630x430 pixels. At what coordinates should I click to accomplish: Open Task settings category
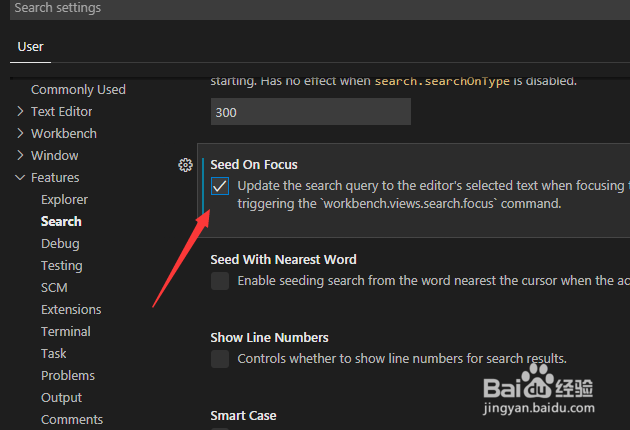[x=53, y=354]
